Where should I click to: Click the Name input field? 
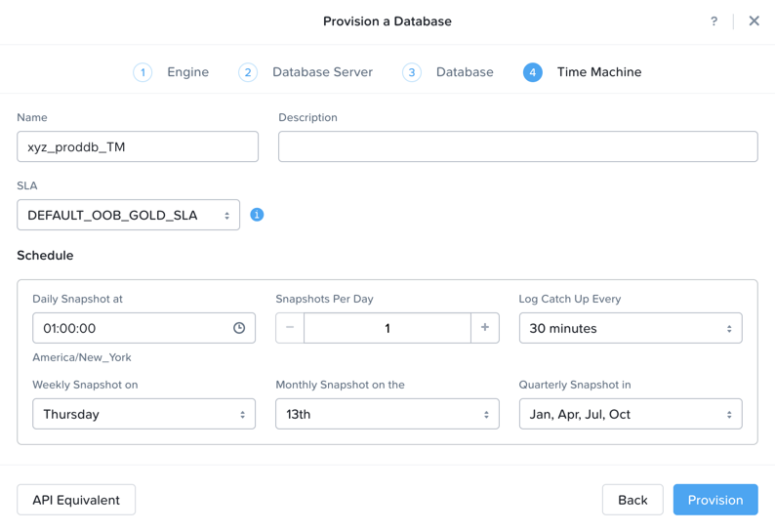click(x=138, y=146)
